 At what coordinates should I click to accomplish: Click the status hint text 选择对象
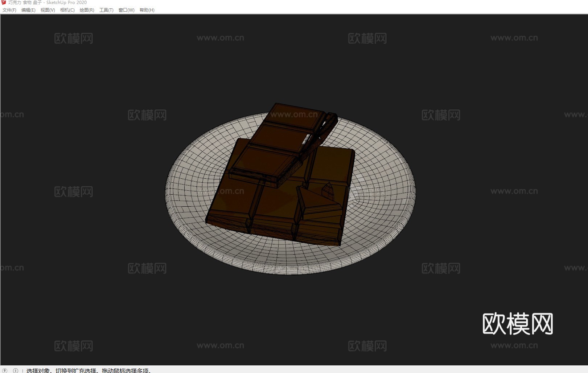tap(38, 370)
